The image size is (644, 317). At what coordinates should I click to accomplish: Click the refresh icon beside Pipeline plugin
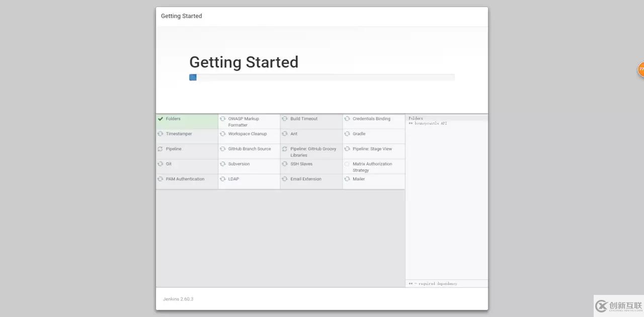pyautogui.click(x=160, y=149)
